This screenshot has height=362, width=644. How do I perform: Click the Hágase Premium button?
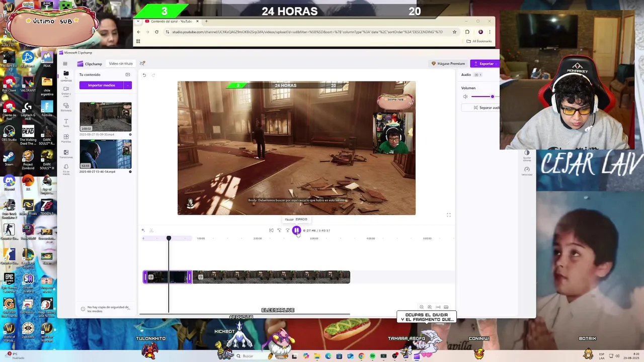click(x=448, y=64)
